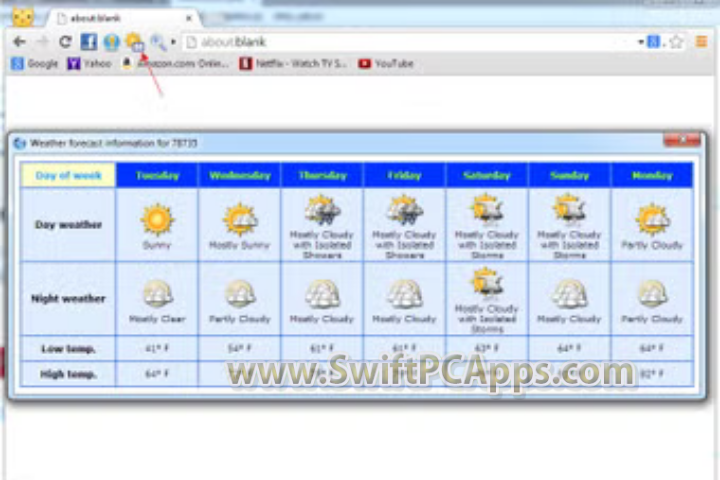Click Tuesday's low temperature 41° F

157,349
